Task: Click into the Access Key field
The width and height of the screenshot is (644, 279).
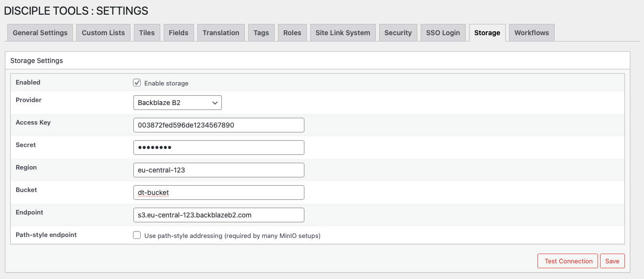Action: 218,125
